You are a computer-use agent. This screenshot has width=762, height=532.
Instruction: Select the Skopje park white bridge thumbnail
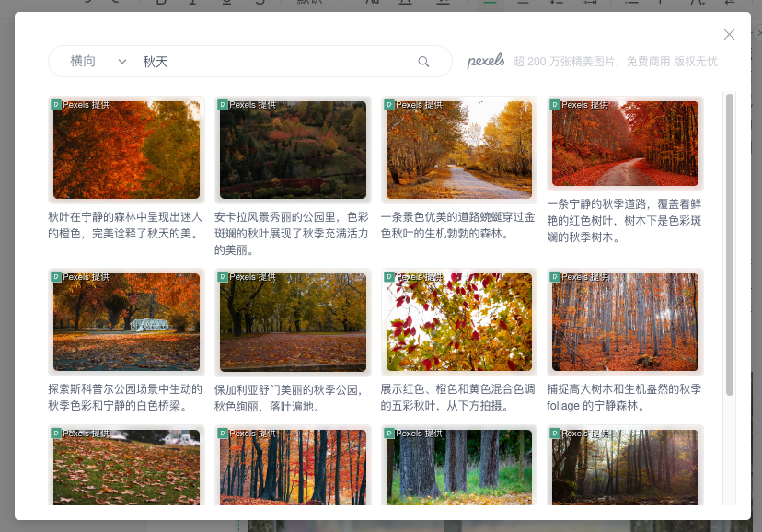[126, 322]
